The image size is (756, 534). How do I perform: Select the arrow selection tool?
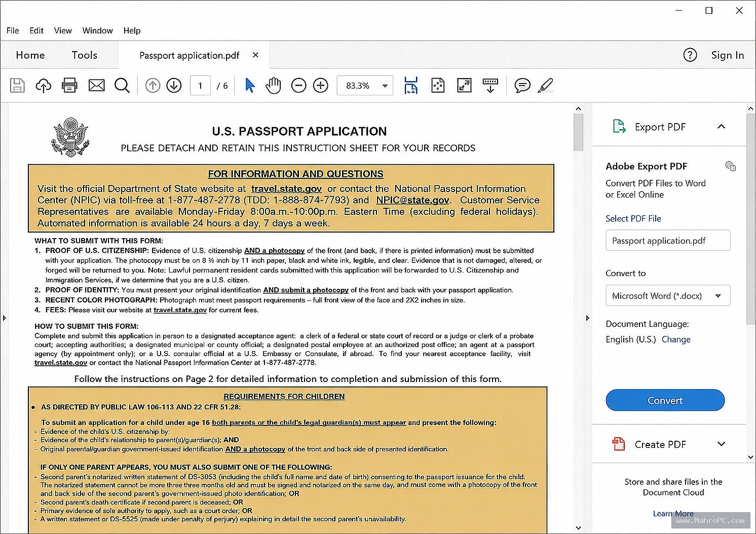click(250, 85)
